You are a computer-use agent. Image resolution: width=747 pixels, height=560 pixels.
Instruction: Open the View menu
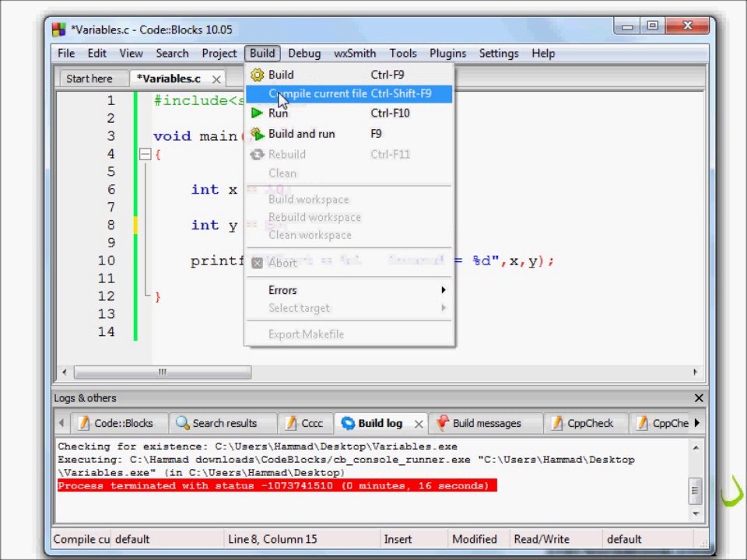point(131,54)
